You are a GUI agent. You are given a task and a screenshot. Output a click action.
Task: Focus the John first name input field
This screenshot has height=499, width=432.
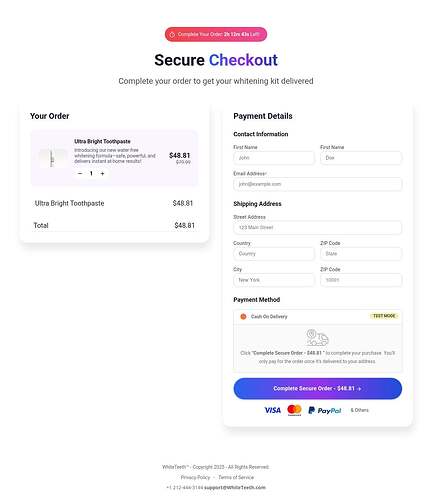coord(274,158)
